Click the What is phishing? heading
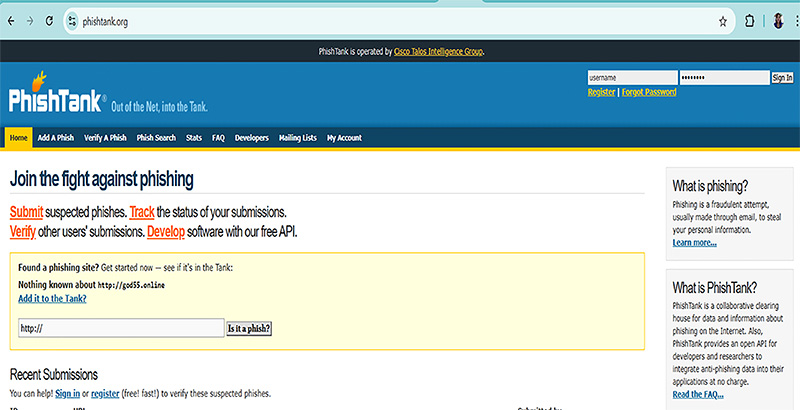Viewport: 800px width, 410px height. coord(710,186)
